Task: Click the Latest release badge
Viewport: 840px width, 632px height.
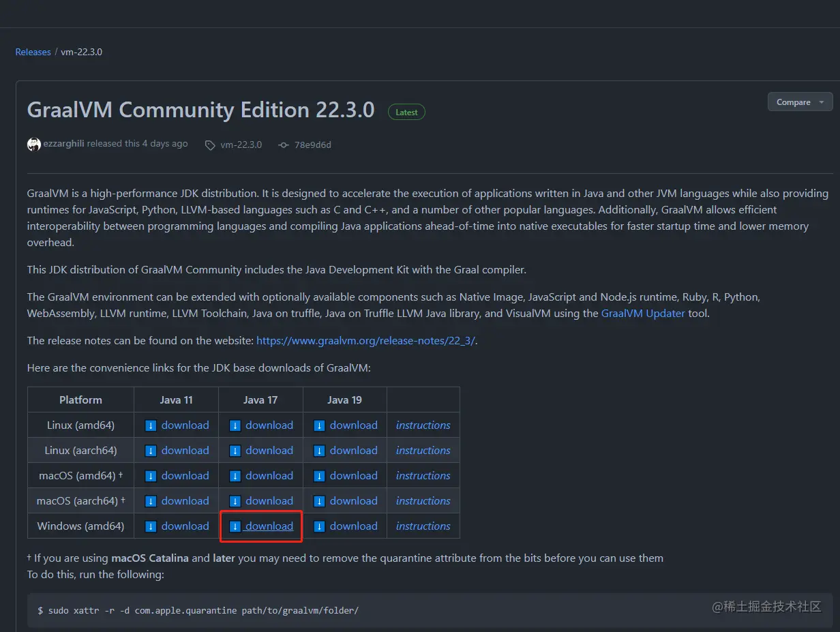Action: 406,112
